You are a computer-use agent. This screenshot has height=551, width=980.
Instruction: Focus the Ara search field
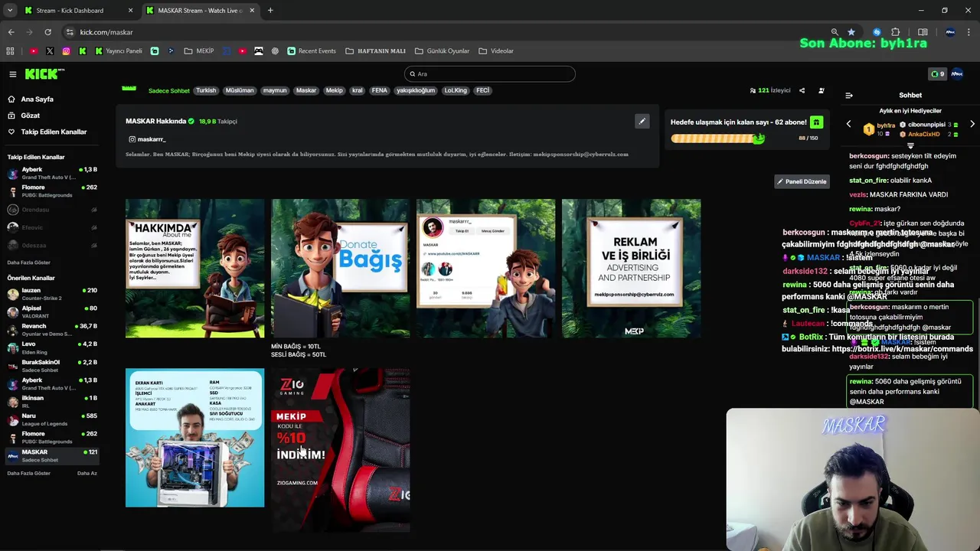tap(490, 73)
